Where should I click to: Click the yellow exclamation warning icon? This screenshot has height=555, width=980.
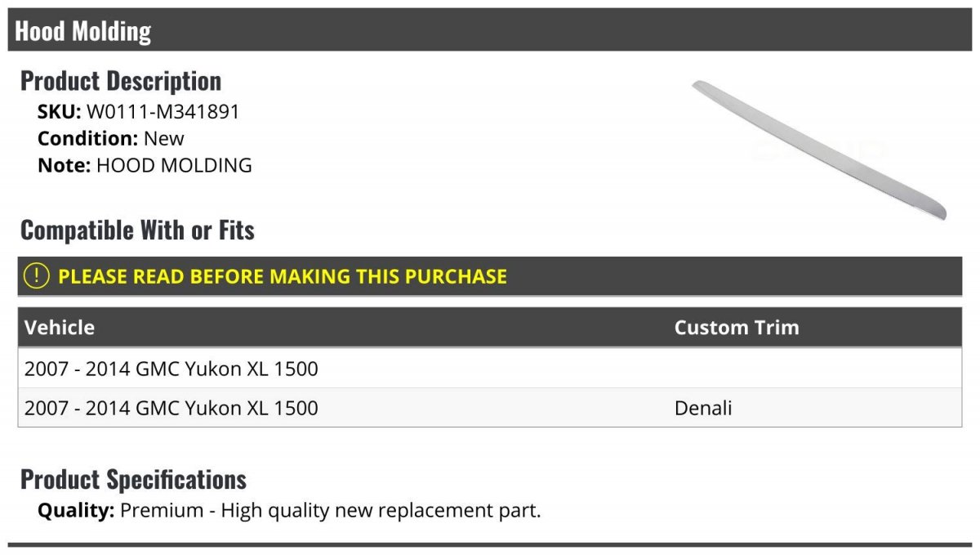[x=37, y=276]
